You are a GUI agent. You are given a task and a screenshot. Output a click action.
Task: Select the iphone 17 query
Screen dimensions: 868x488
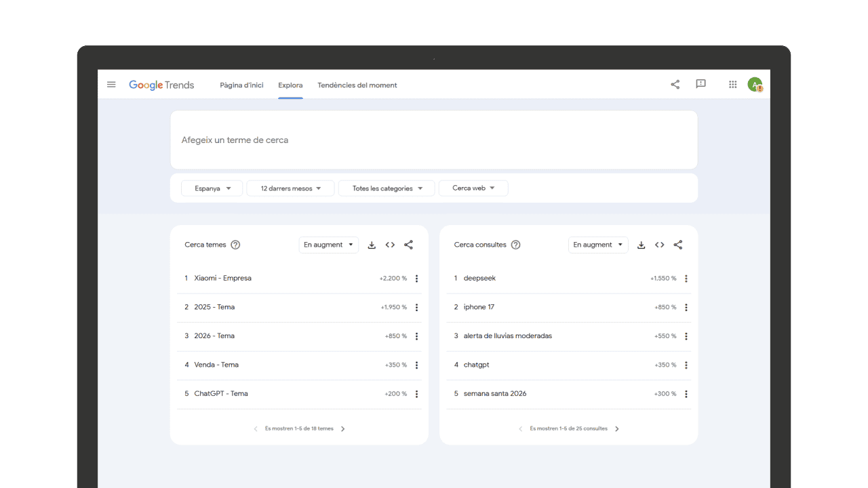coord(479,307)
